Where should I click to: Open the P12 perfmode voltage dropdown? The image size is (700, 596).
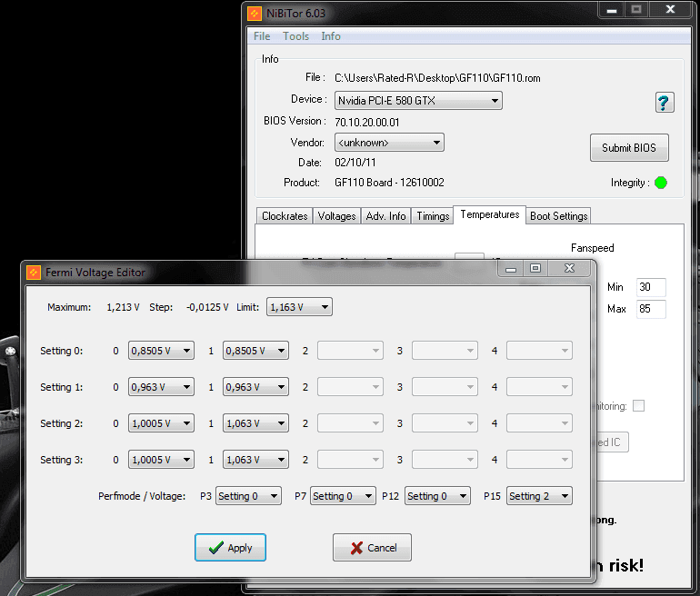(437, 496)
